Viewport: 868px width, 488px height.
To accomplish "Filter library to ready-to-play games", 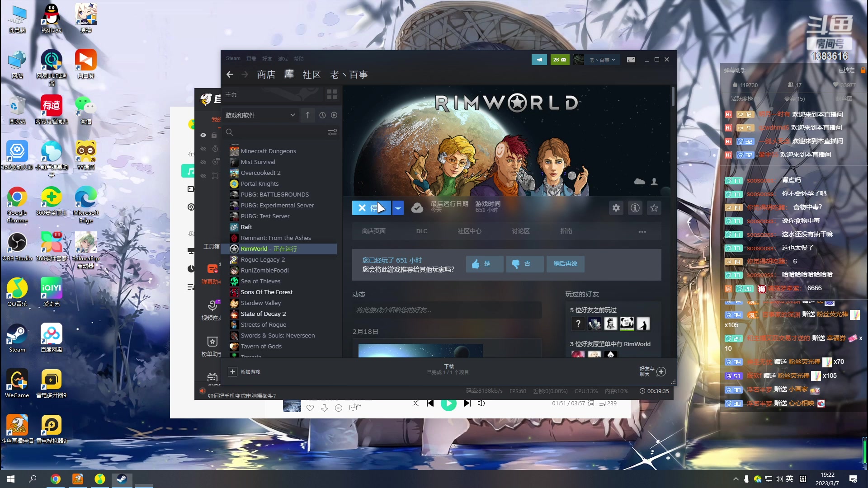I will pos(334,115).
